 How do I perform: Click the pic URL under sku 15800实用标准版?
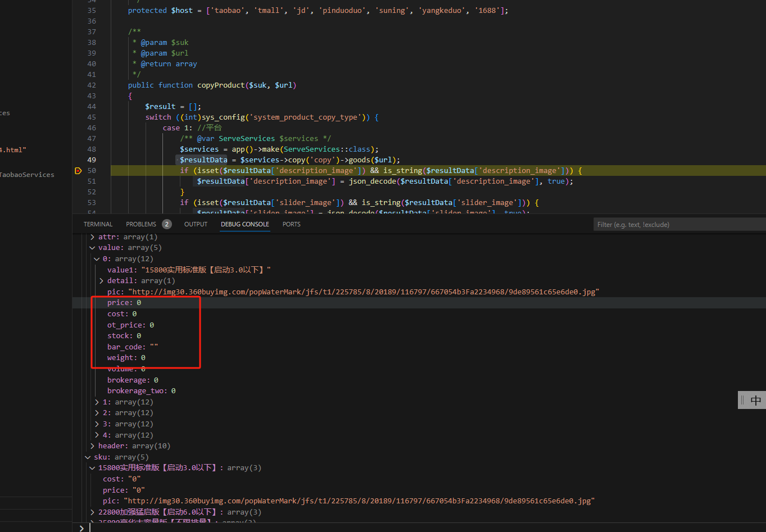pyautogui.click(x=360, y=501)
